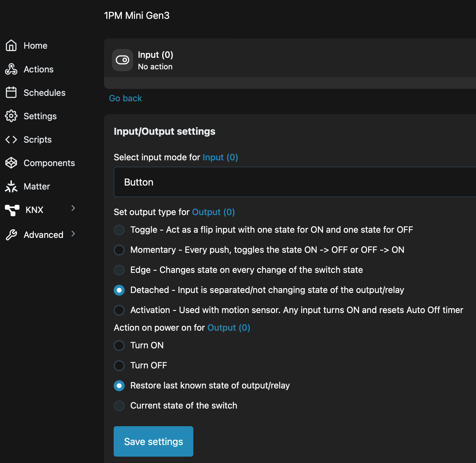Image resolution: width=476 pixels, height=463 pixels.
Task: Click the Schedules calendar icon
Action: 11,92
